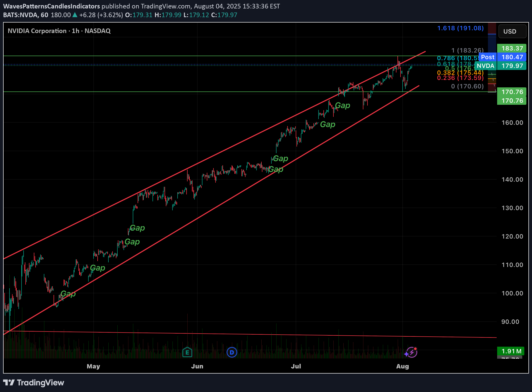Open the dividend 'D' event marker
Screen dimensions: 532x392
[232, 352]
